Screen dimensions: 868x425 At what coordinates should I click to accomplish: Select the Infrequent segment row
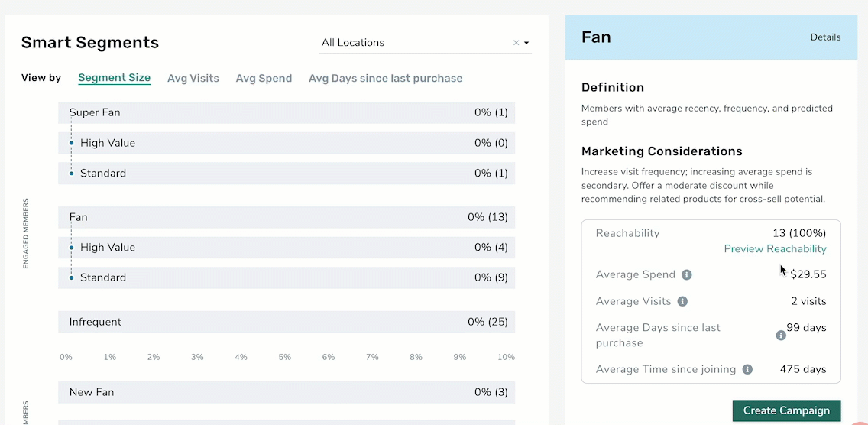[x=287, y=322]
